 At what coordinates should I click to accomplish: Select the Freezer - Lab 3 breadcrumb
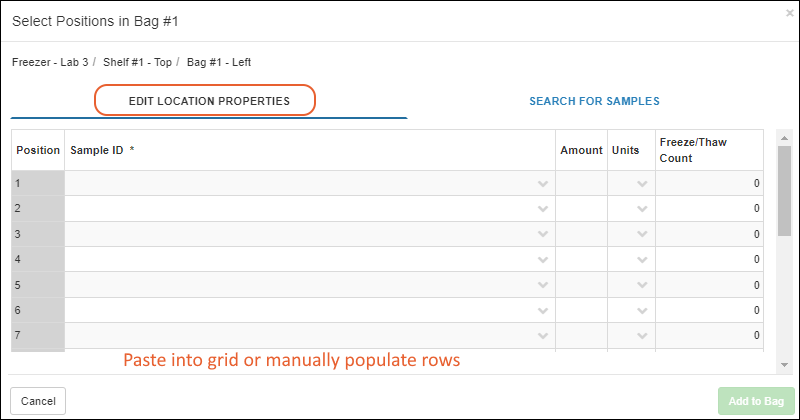click(50, 62)
